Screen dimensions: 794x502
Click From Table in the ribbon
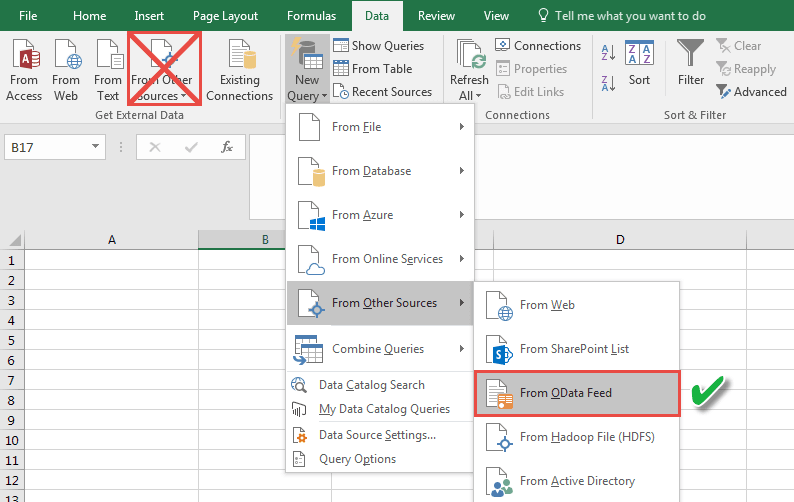tap(373, 68)
